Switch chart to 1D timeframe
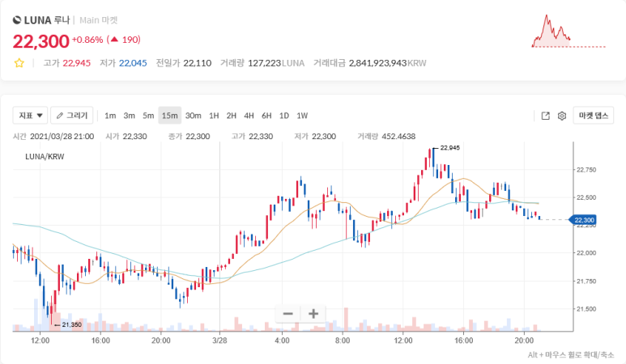Screen dimensions: 626x364 point(284,116)
